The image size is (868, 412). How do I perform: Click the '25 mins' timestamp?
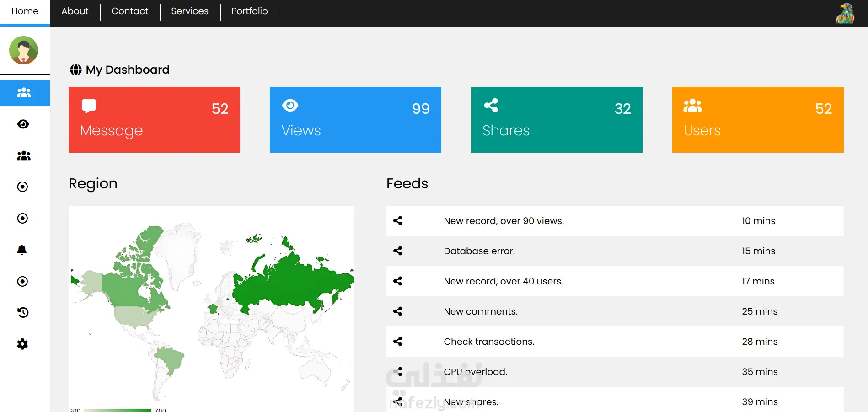click(760, 311)
